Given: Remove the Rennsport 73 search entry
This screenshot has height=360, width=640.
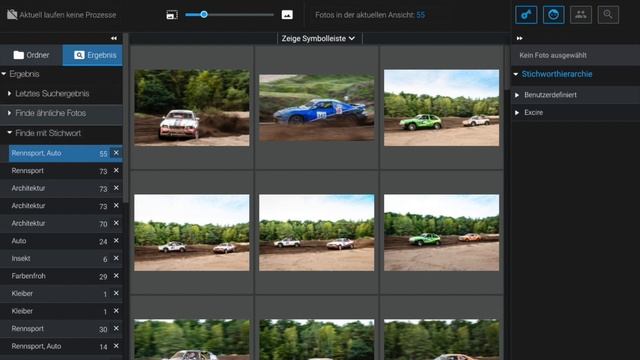Looking at the screenshot, I should click(116, 170).
